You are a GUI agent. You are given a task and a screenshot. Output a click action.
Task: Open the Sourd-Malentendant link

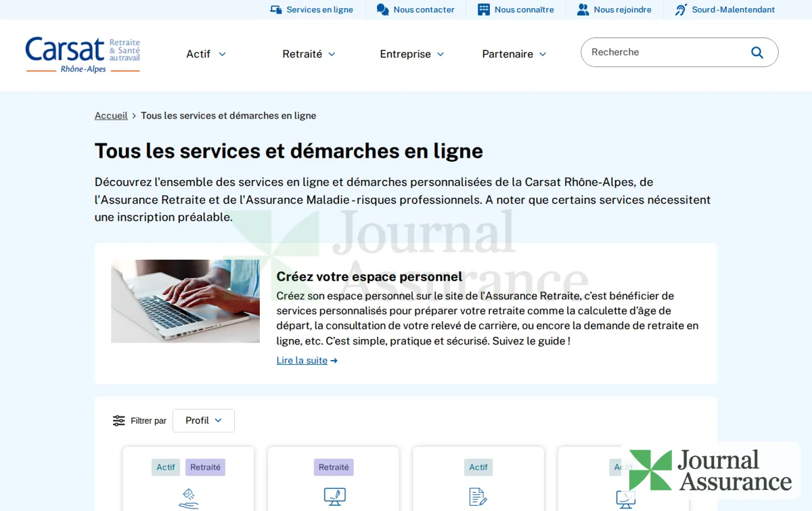tap(725, 9)
